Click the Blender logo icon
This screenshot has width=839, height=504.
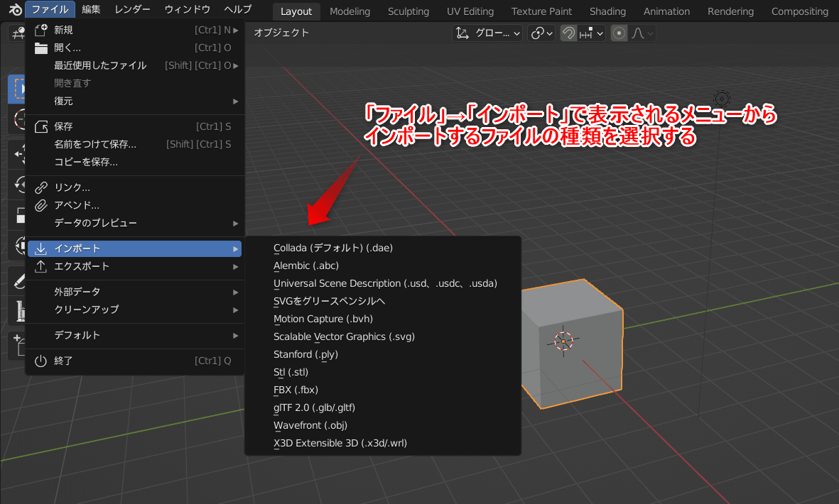15,9
